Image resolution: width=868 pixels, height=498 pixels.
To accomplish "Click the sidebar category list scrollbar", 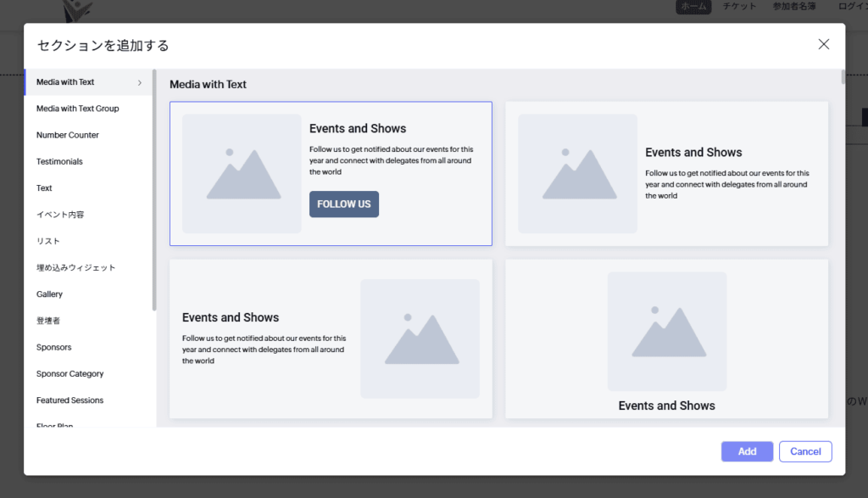I will pos(154,190).
